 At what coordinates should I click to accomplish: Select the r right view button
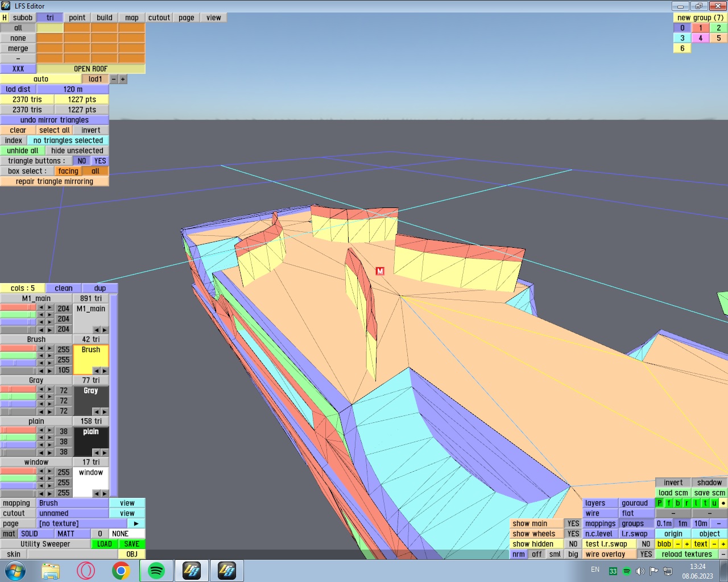(687, 503)
